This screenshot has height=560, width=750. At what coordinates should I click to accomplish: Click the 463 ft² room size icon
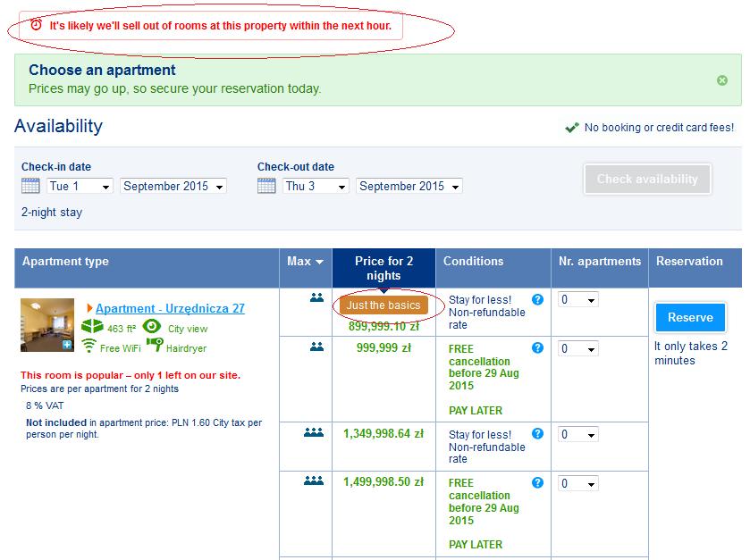tap(92, 326)
